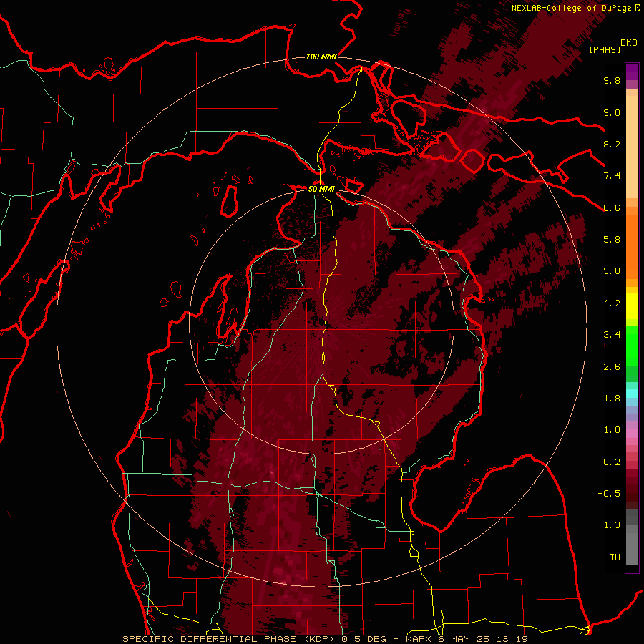Click the 6.6 scale value
Screen dimensions: 644x644
click(x=612, y=208)
